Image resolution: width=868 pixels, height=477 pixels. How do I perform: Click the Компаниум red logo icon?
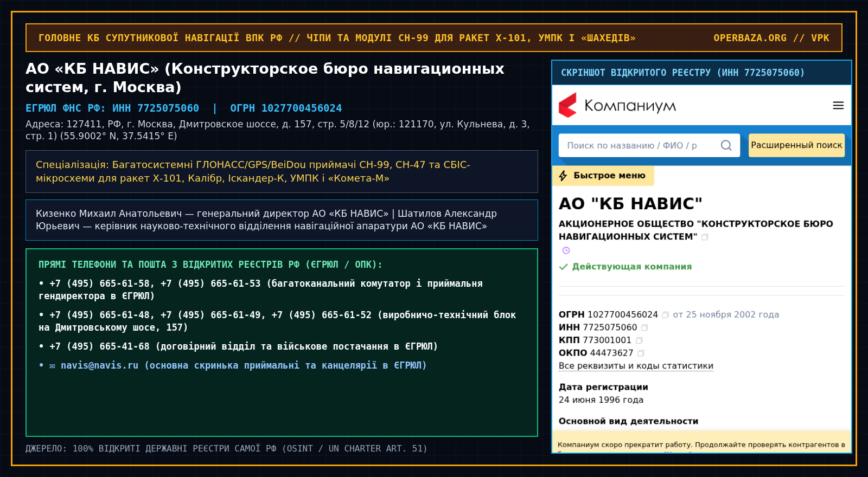[568, 105]
